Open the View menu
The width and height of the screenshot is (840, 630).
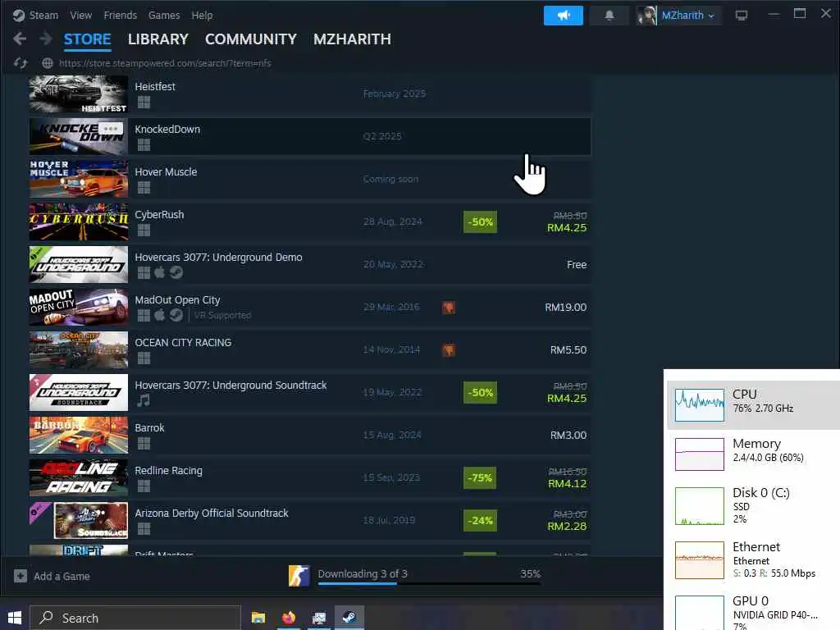click(x=81, y=15)
